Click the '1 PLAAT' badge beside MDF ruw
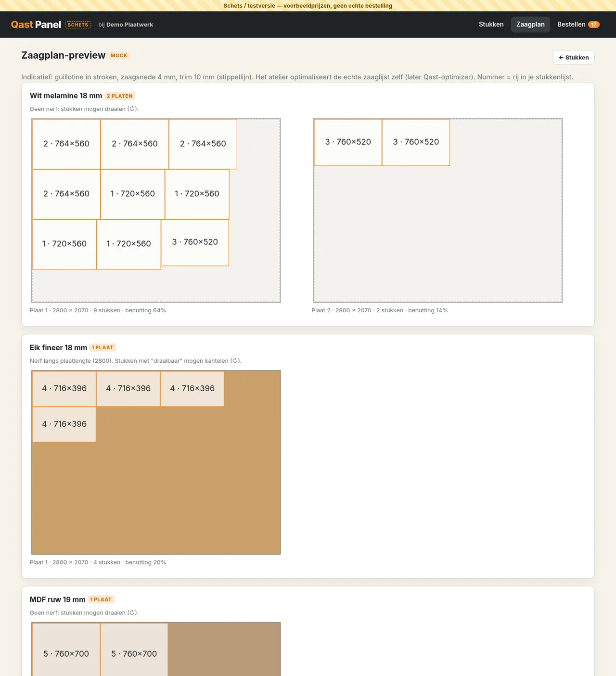The width and height of the screenshot is (616, 676). pos(101,599)
